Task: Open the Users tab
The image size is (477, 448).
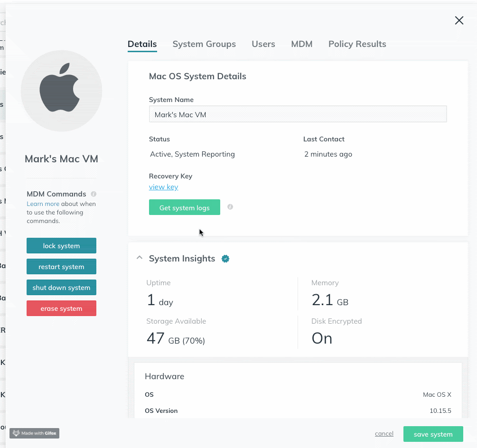Action: tap(263, 44)
